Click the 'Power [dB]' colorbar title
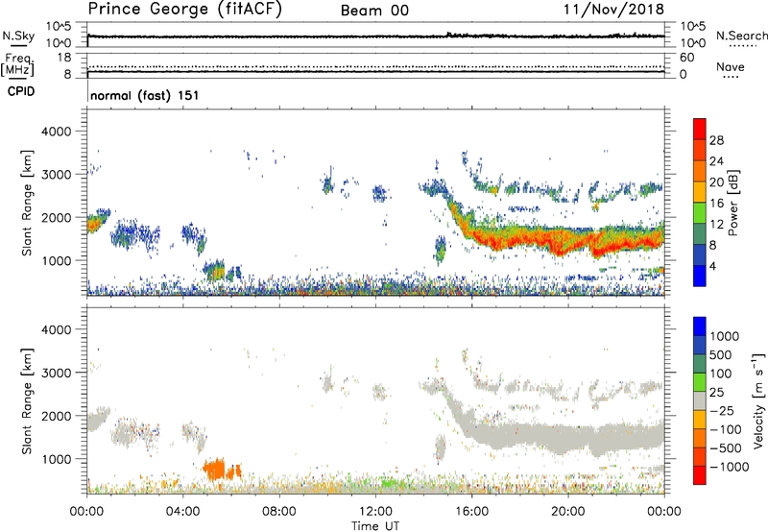The image size is (768, 532). click(x=733, y=203)
